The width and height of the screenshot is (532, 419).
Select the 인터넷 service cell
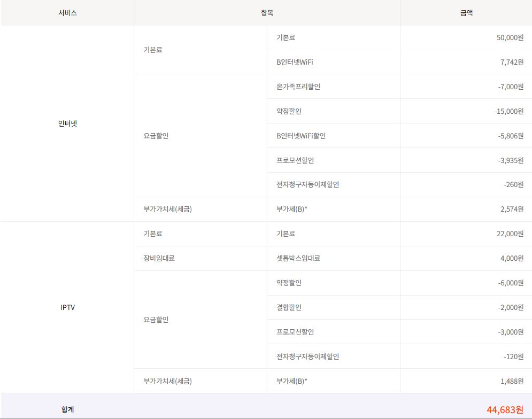coord(67,123)
